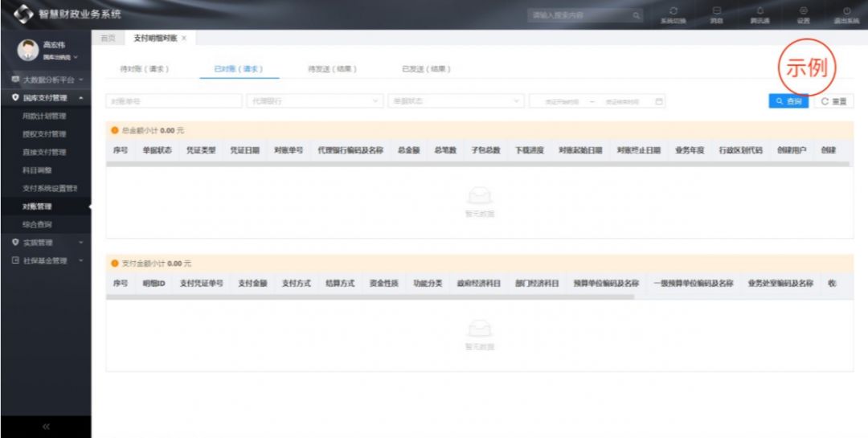Screen dimensions: 868x438
Task: Switch to 已发送（结果） tab
Action: click(x=426, y=69)
